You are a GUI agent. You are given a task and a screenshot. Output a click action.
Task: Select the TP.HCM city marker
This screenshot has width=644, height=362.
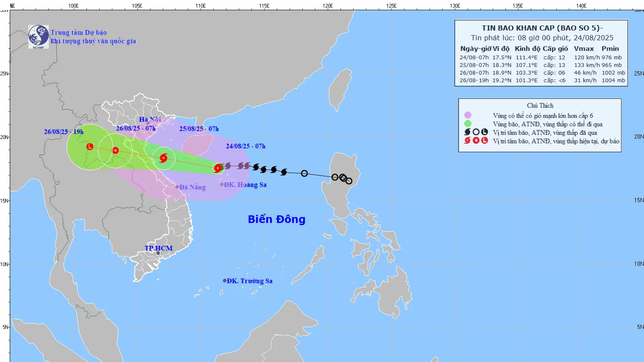[x=158, y=253]
